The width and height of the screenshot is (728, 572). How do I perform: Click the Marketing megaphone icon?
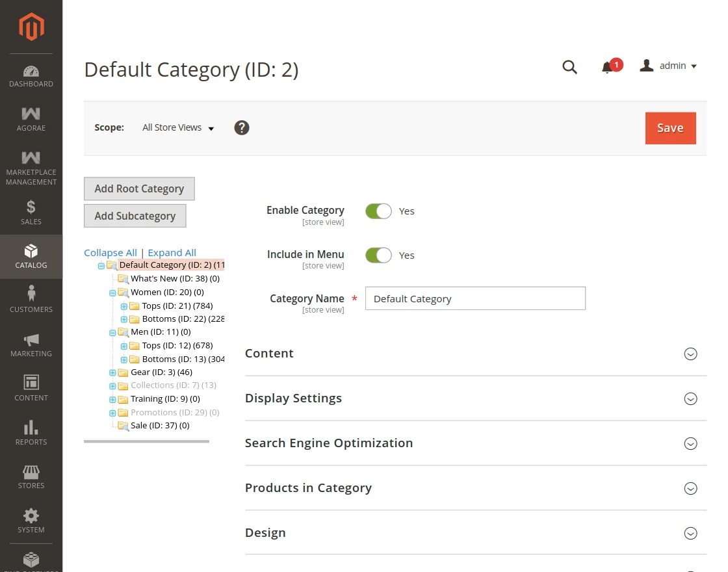coord(31,343)
